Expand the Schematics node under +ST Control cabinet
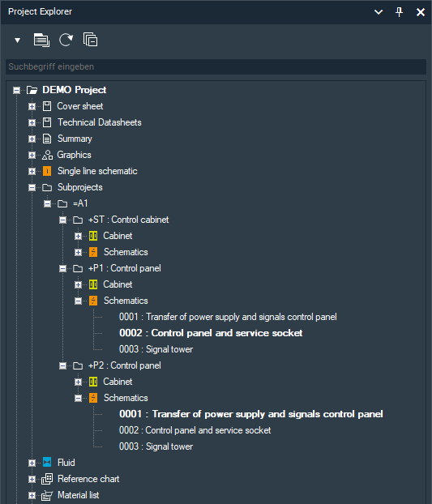This screenshot has width=432, height=504. click(78, 252)
